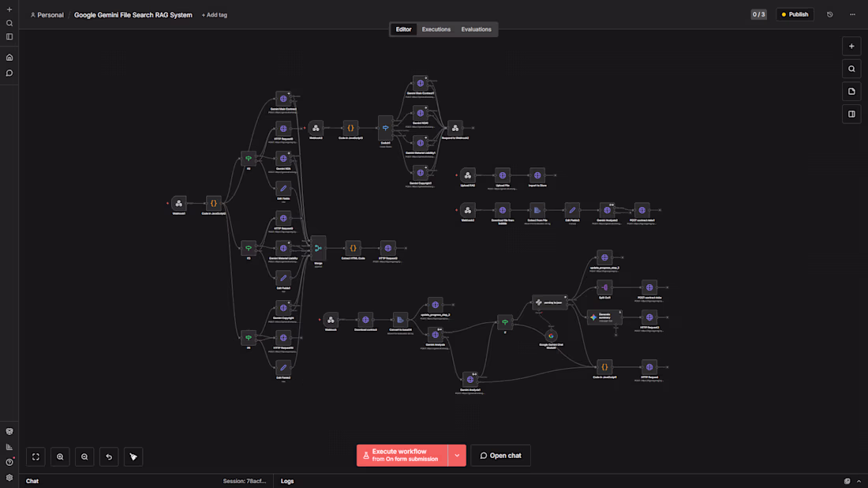Click the Gemini Analysis1 node

click(470, 380)
